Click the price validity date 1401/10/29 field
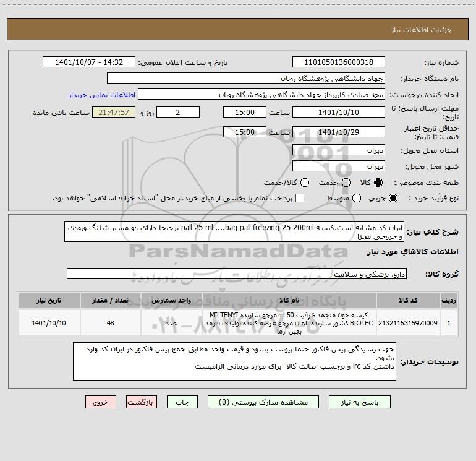 339,132
